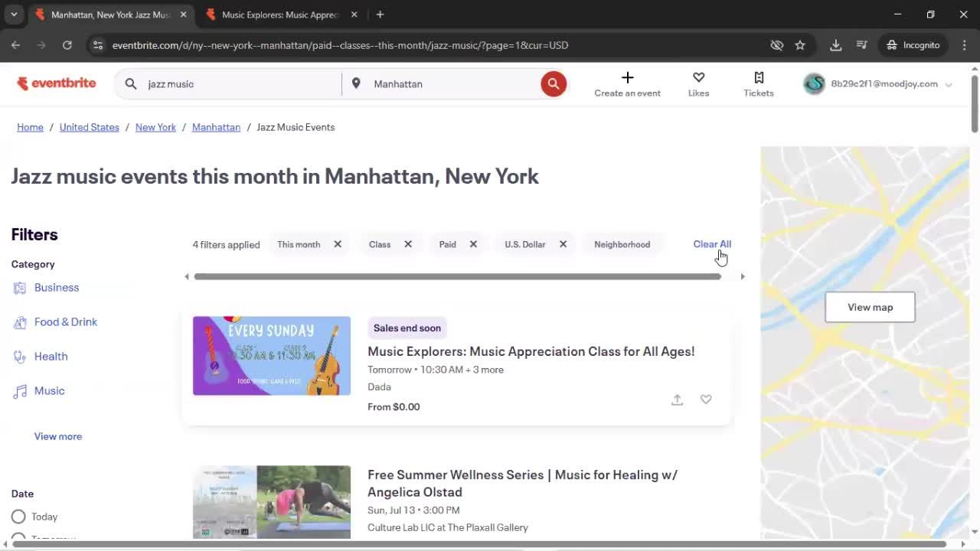The height and width of the screenshot is (551, 980).
Task: Remove the This month filter
Action: pos(338,244)
